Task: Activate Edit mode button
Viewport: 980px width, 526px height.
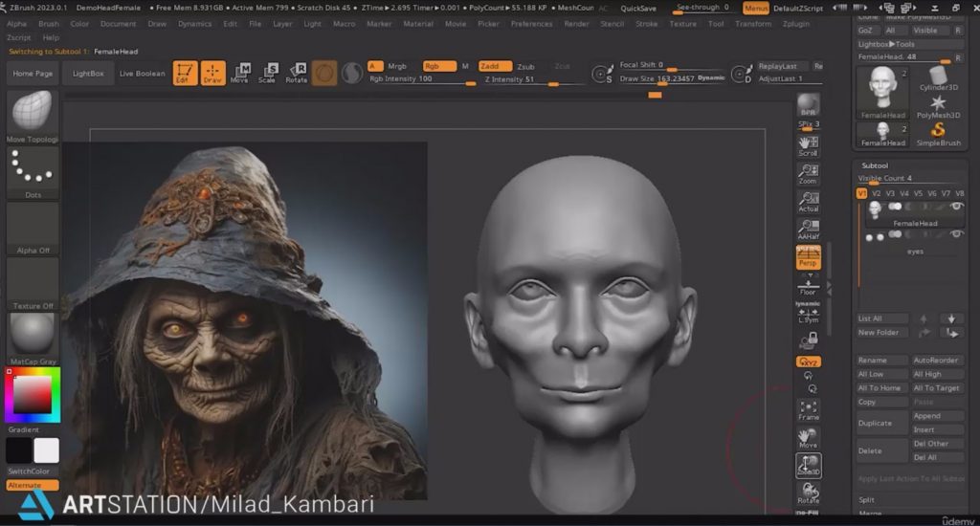Action: [185, 73]
